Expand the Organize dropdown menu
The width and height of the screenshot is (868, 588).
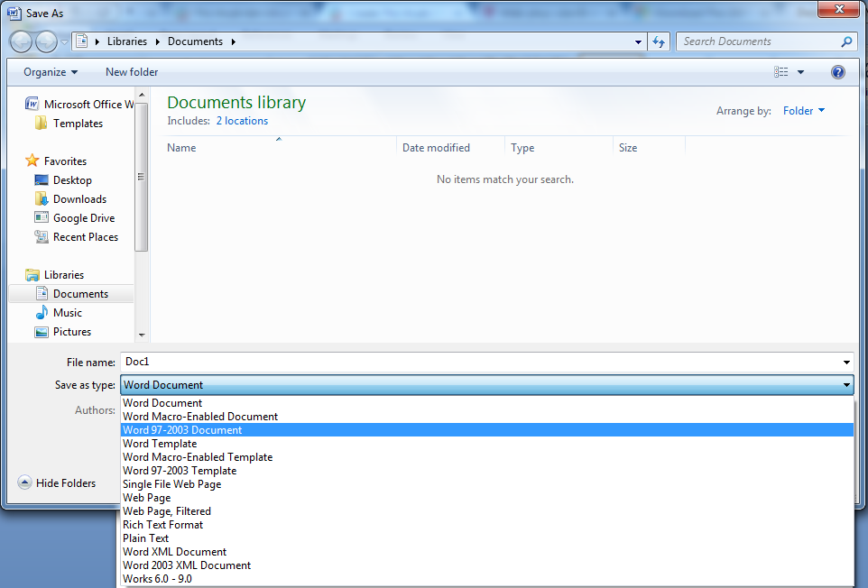51,72
